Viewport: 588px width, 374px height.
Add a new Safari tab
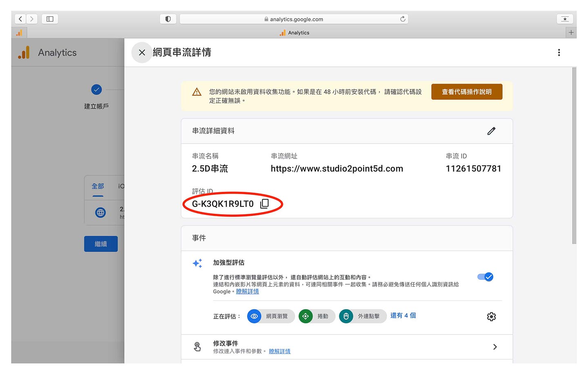click(571, 33)
